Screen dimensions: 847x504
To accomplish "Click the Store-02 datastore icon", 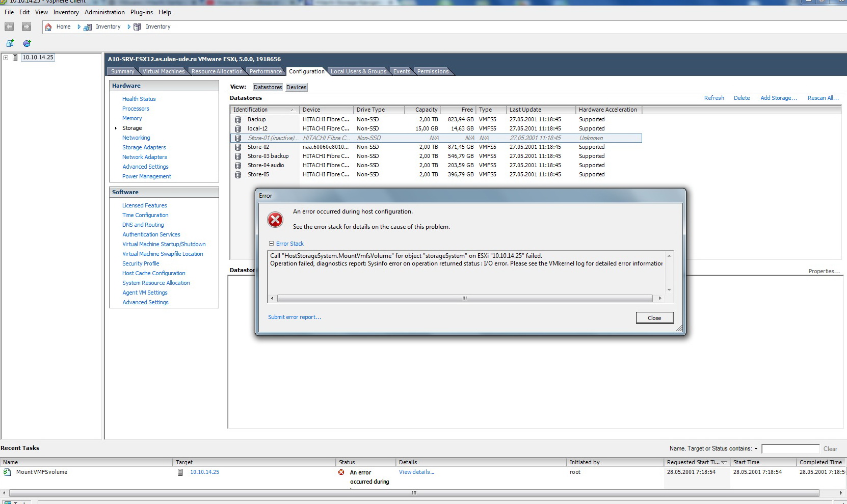I will tap(237, 147).
